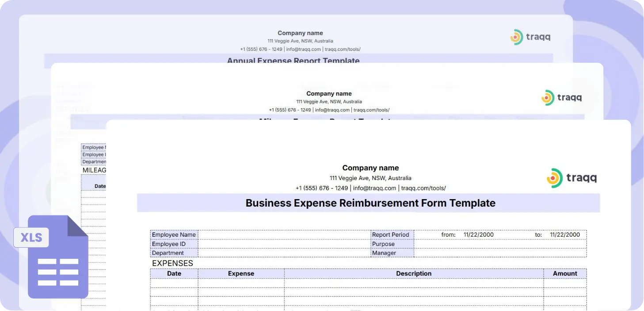Click the Department label on the front form
The height and width of the screenshot is (311, 644).
(174, 253)
